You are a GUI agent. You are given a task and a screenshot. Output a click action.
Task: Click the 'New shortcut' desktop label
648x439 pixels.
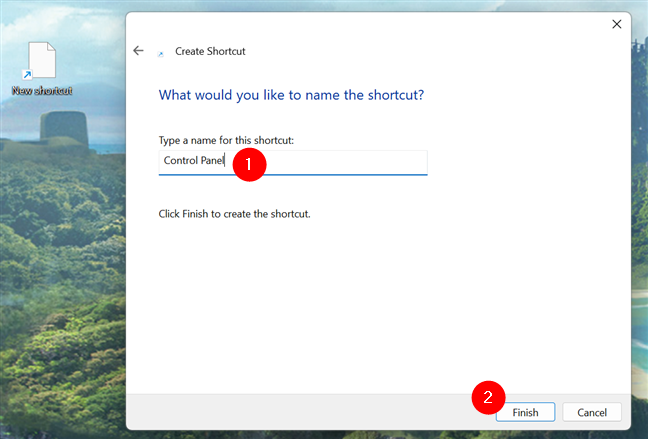(x=42, y=91)
